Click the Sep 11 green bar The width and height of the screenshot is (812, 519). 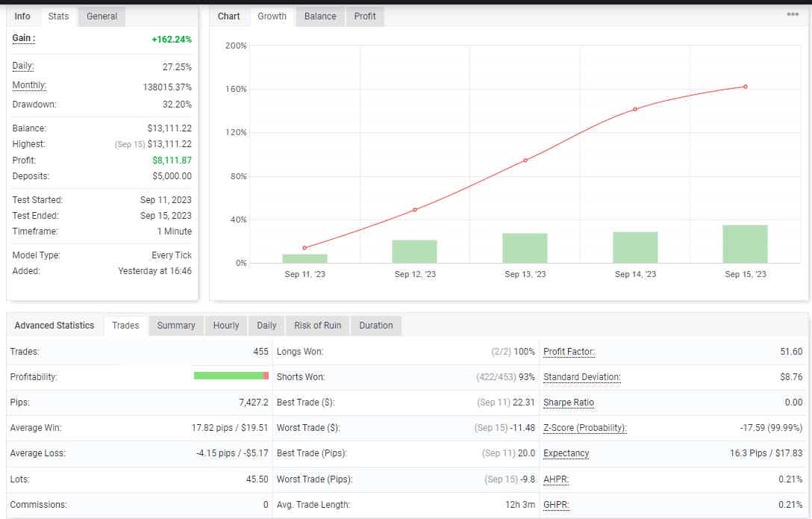(304, 258)
